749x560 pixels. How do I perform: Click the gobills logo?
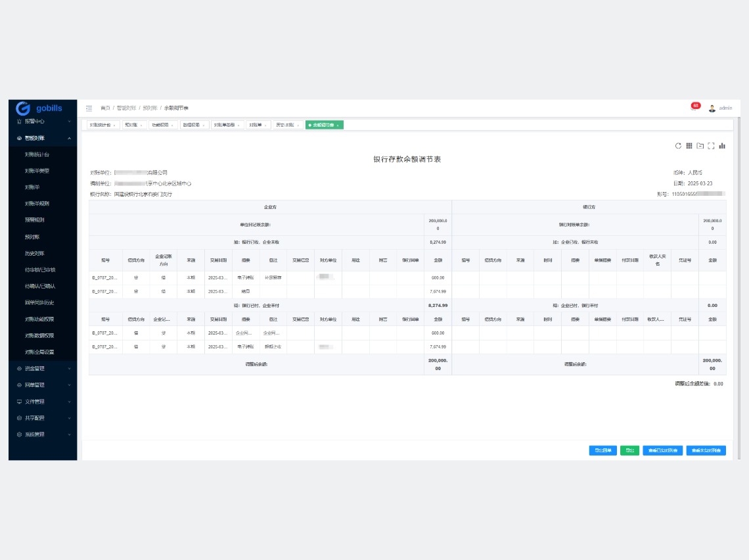(x=40, y=108)
